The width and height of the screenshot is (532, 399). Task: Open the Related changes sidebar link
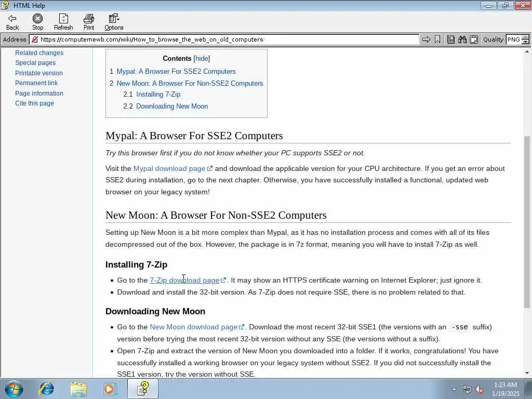click(x=39, y=52)
